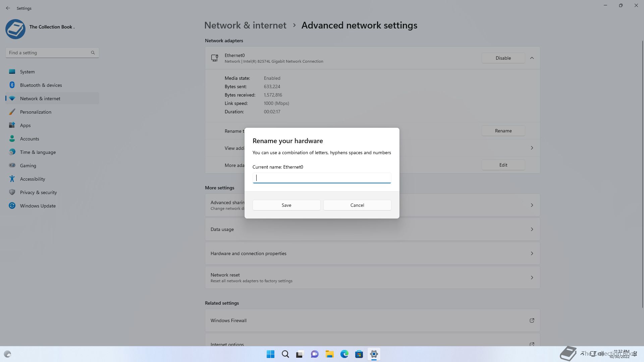Open Microsoft Edge from the taskbar

(x=344, y=354)
